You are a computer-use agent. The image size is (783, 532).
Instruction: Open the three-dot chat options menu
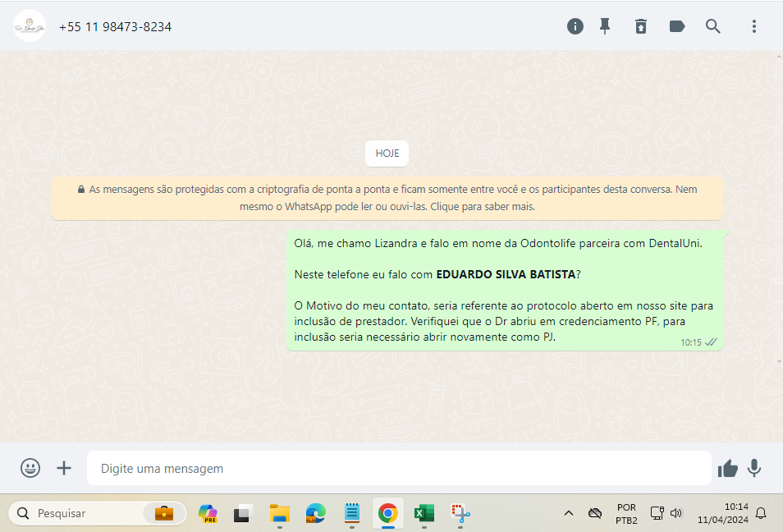754,26
